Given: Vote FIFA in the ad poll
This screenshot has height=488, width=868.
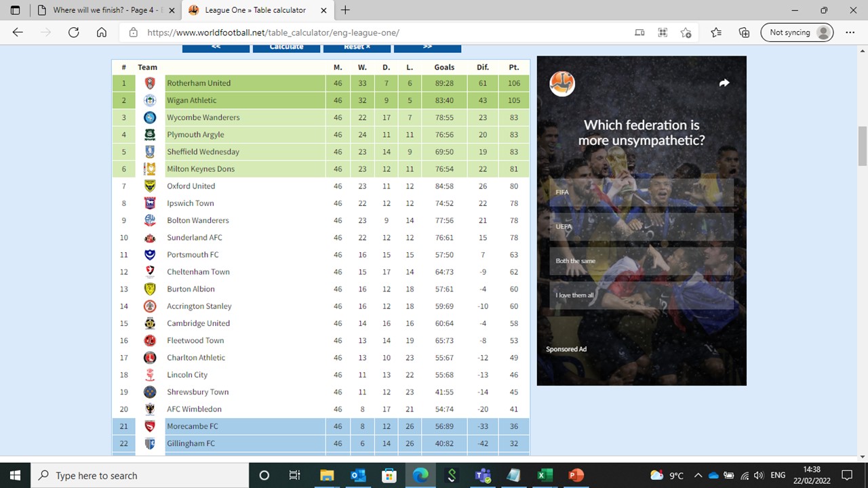Looking at the screenshot, I should (x=642, y=192).
